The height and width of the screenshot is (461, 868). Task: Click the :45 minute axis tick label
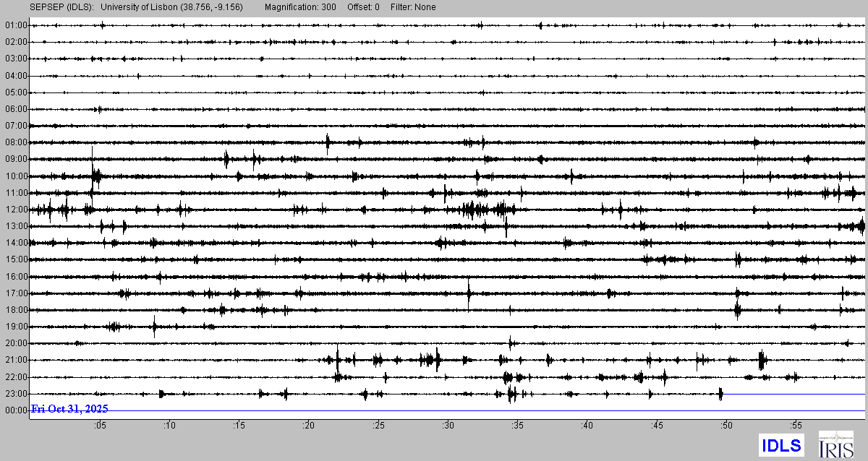(x=657, y=426)
